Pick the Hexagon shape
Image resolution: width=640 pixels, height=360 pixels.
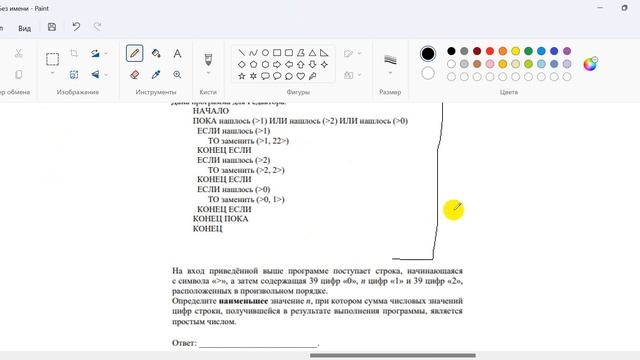tap(265, 64)
